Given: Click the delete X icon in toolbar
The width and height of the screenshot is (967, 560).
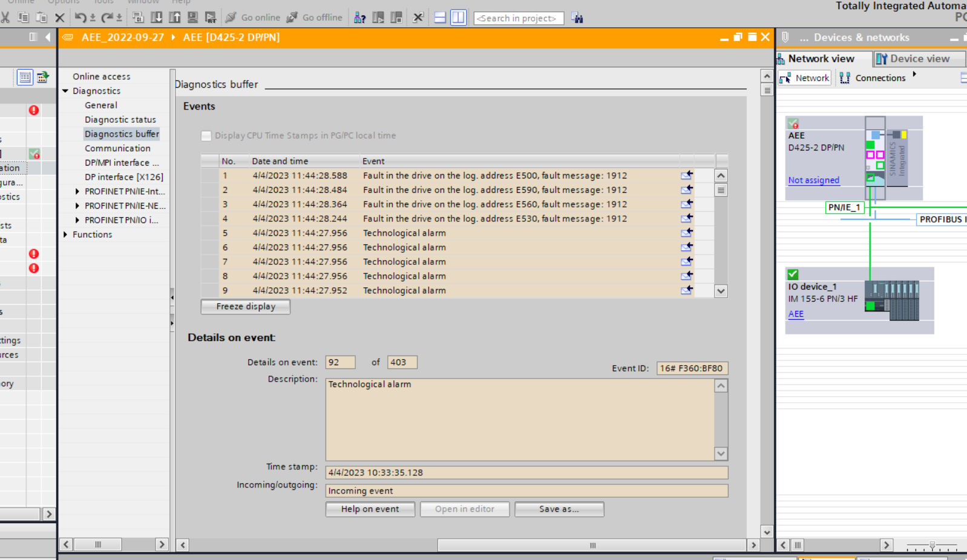Looking at the screenshot, I should tap(59, 18).
